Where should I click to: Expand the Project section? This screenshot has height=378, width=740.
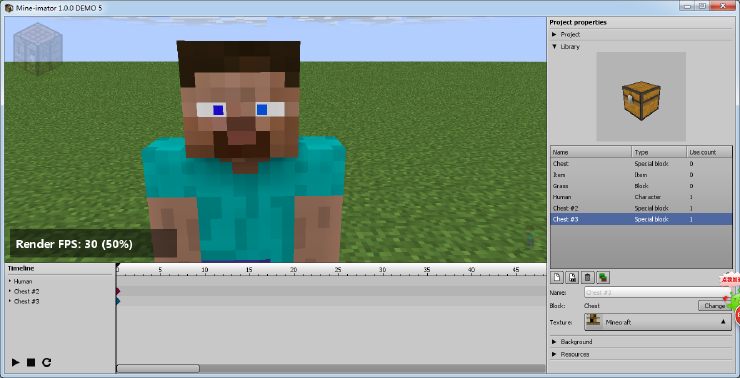(x=555, y=34)
